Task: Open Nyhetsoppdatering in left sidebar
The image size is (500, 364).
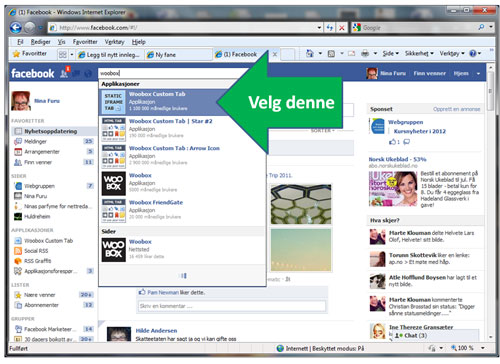Action: tap(54, 131)
